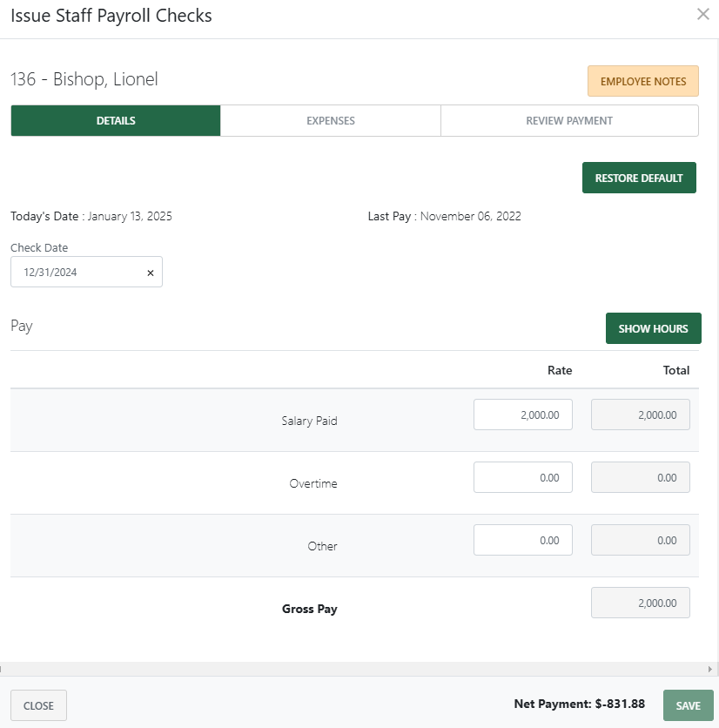Viewport: 719px width, 728px height.
Task: Go to the Review Payment tab
Action: tap(569, 121)
